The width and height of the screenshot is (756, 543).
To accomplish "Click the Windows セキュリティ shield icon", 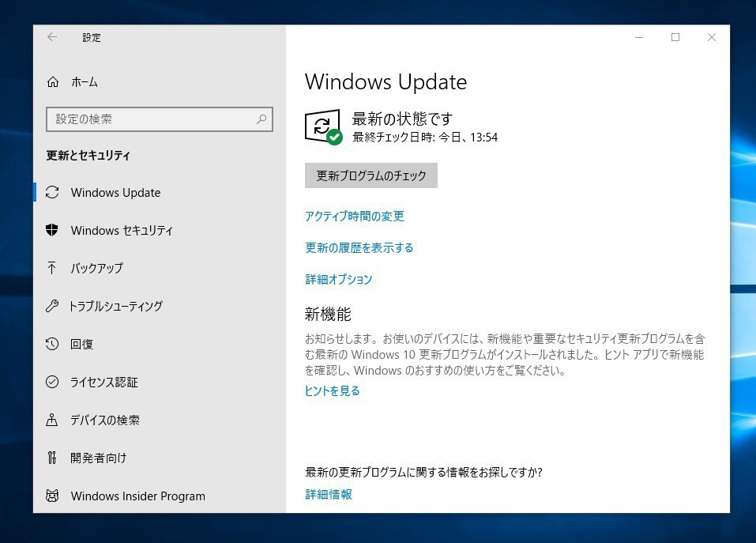I will 52,230.
